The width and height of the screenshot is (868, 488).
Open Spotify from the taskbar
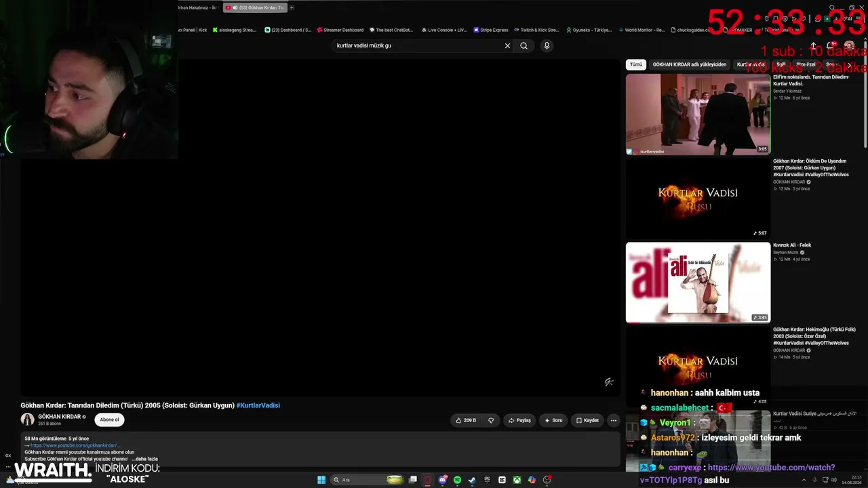pyautogui.click(x=457, y=480)
